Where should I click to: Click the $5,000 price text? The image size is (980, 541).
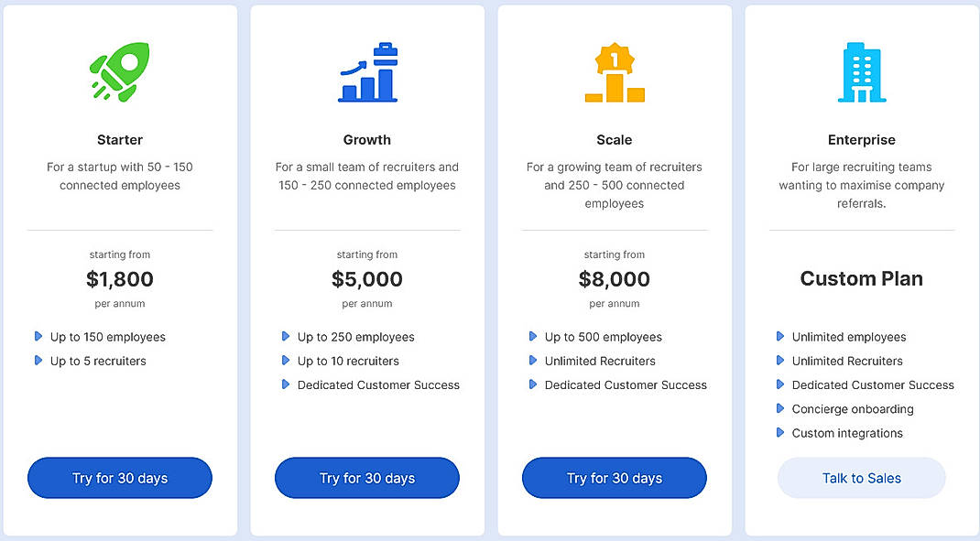point(366,278)
